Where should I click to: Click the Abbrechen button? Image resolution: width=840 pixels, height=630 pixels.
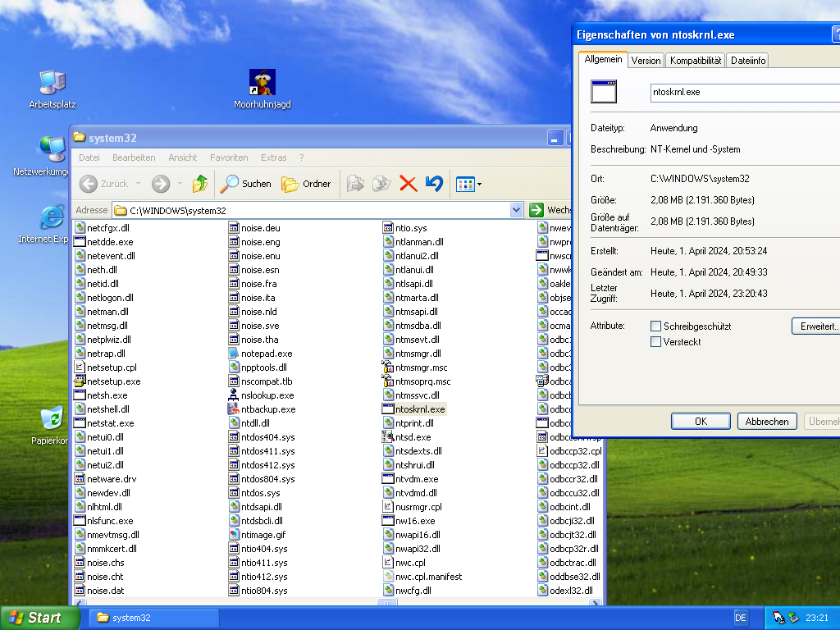click(x=767, y=421)
